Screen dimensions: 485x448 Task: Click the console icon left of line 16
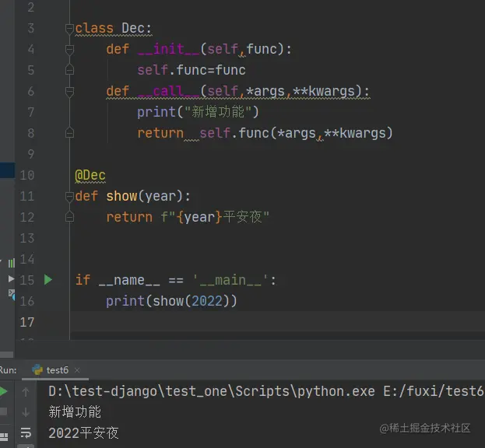(x=12, y=295)
